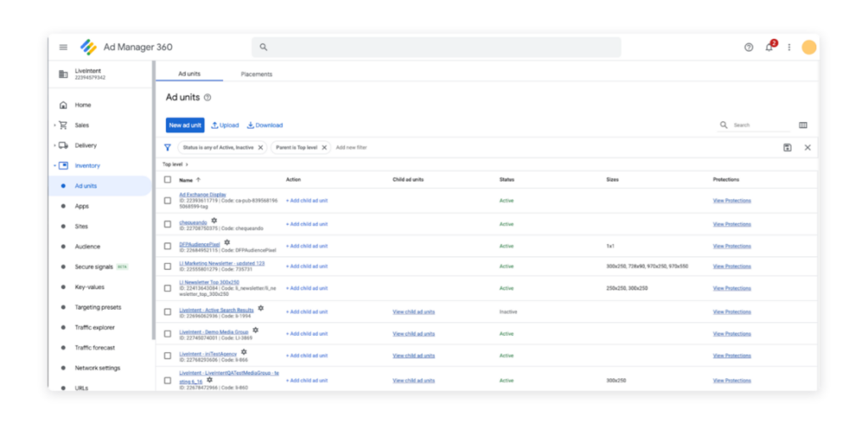Click the Add new filter field
The width and height of the screenshot is (868, 424).
pos(352,148)
